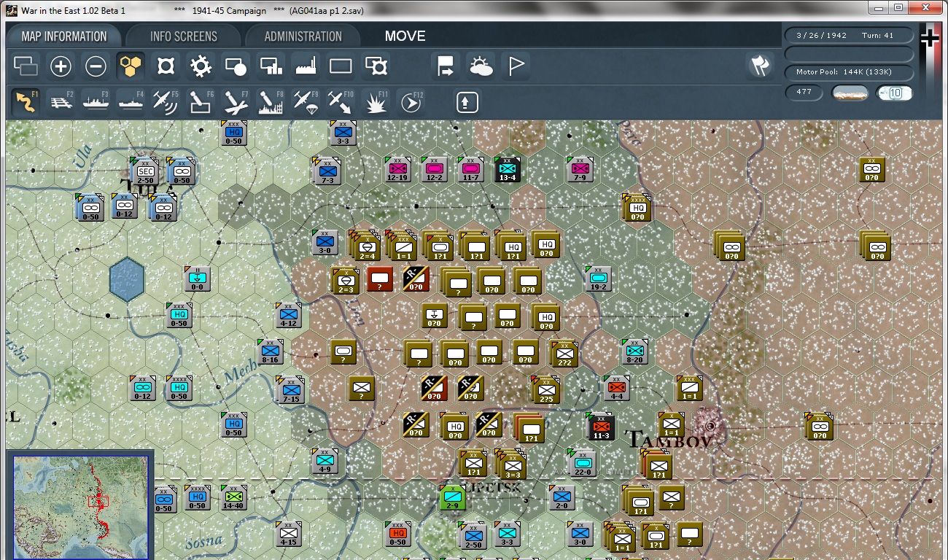Select the black 11-3 unit counter
The width and height of the screenshot is (948, 560).
pos(600,427)
